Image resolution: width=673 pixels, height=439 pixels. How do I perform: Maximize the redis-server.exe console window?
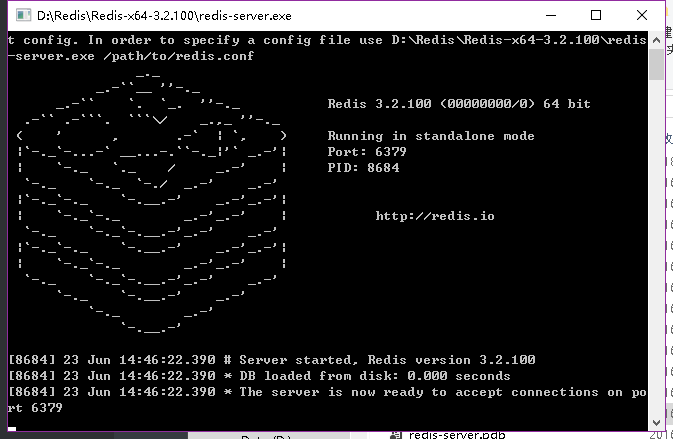[x=596, y=15]
